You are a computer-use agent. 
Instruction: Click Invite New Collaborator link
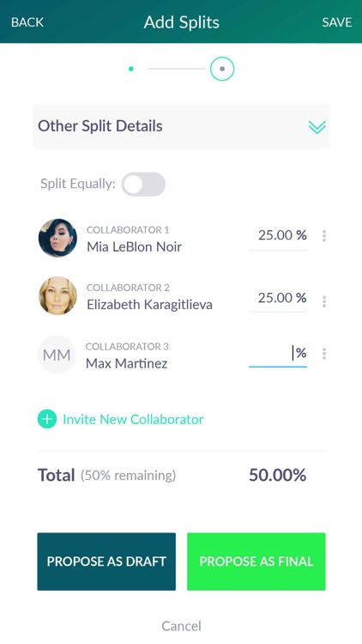(133, 419)
